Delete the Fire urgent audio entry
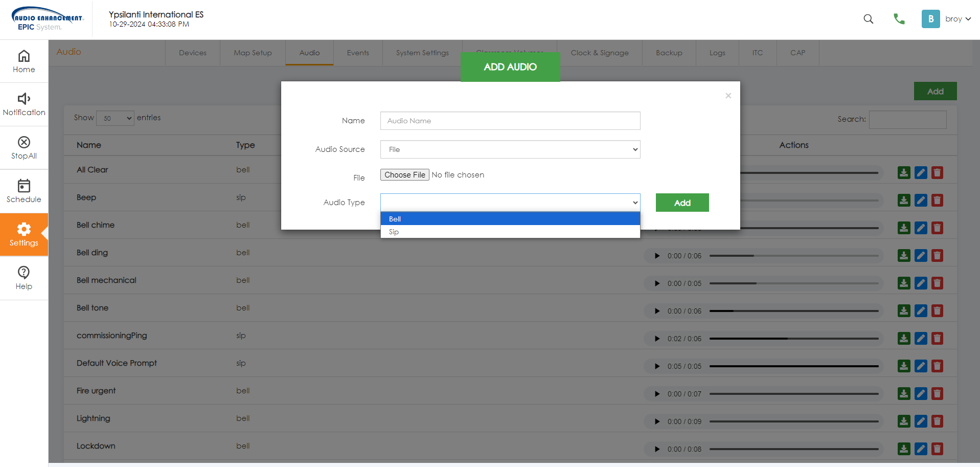This screenshot has width=980, height=467. tap(937, 393)
